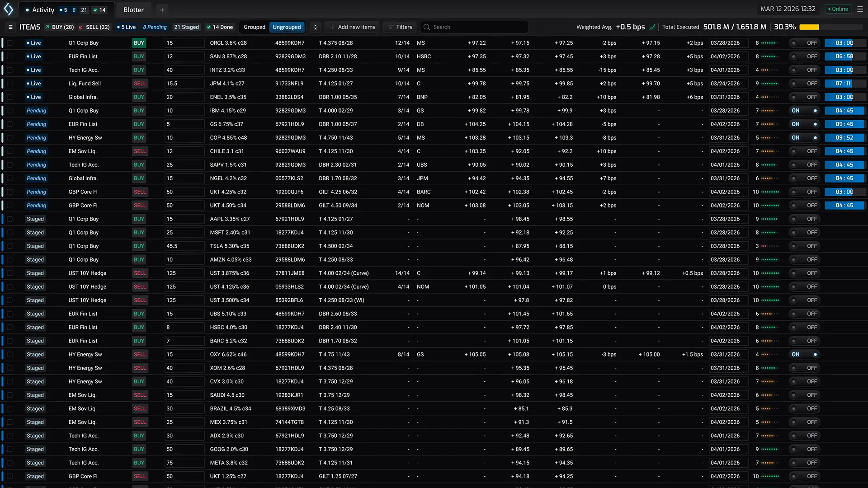
Task: Click '+10 bps' on ENEL 3.5% c35 row
Action: tap(606, 97)
